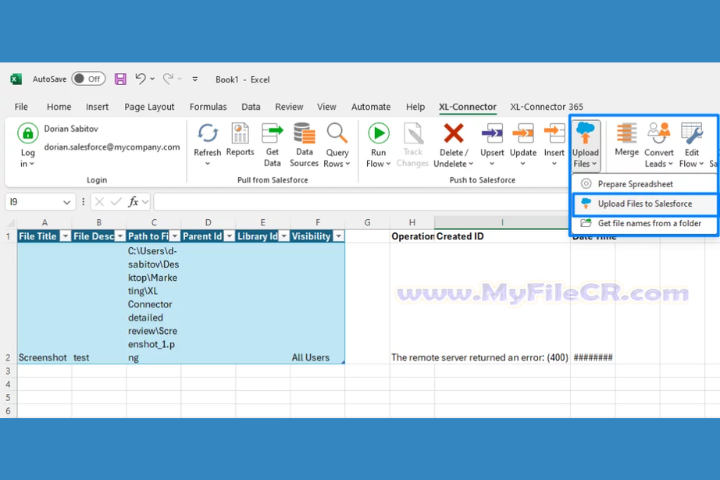Open the Page Layout tab

coord(149,107)
